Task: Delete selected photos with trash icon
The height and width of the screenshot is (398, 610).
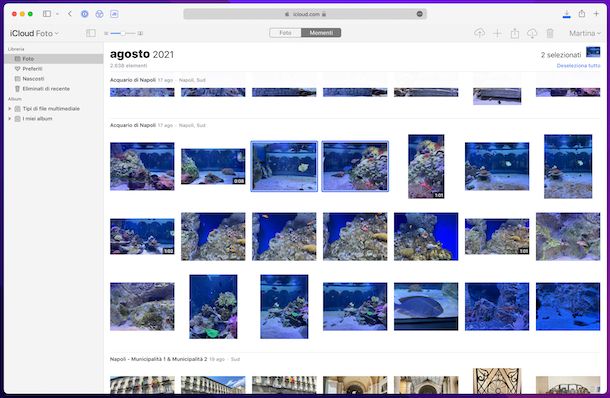Action: click(x=550, y=33)
